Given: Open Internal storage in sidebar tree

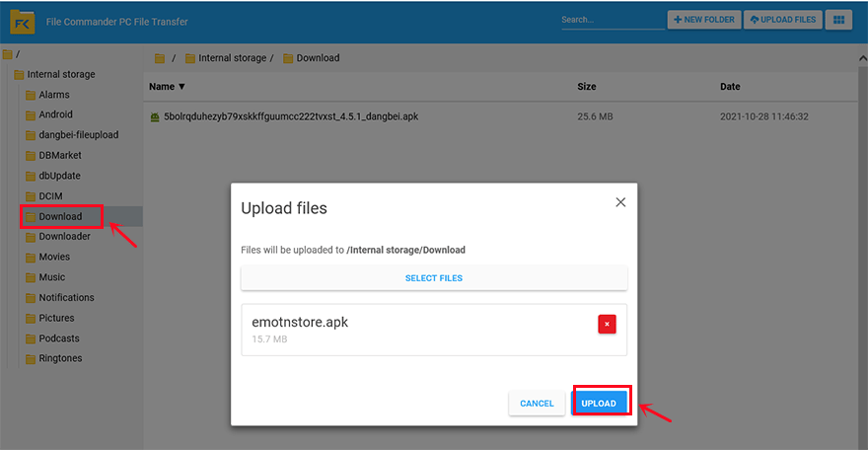Looking at the screenshot, I should click(x=61, y=74).
